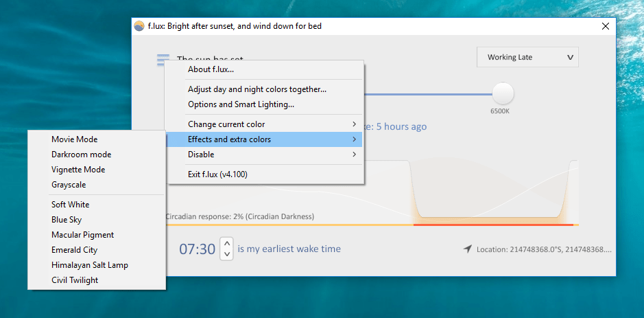Image resolution: width=644 pixels, height=318 pixels.
Task: Select Macular Pigment color
Action: (x=97, y=235)
